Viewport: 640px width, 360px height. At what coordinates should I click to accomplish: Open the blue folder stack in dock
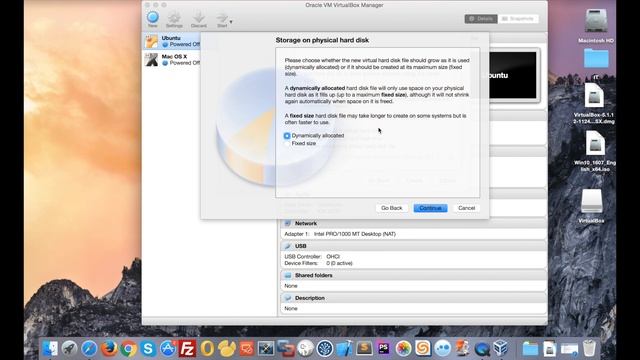pyautogui.click(x=530, y=348)
